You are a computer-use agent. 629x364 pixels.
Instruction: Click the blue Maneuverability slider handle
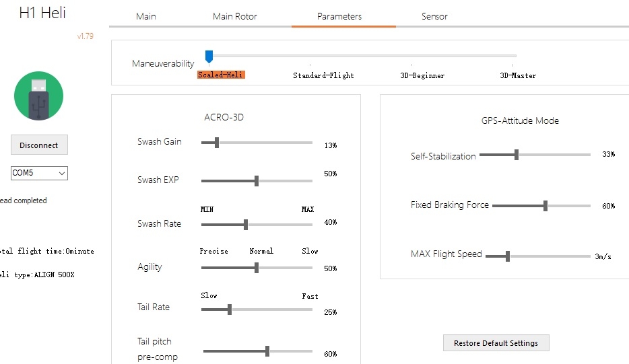(x=209, y=57)
